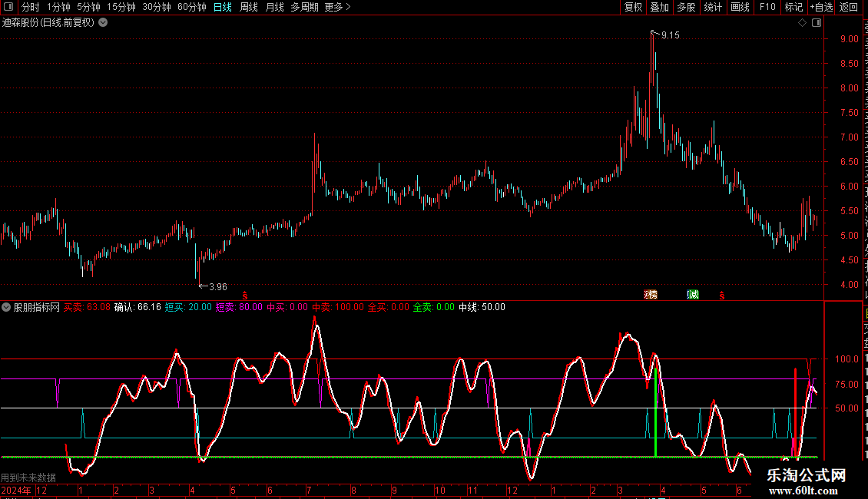
Task: Click the 全卖: 0.00 indicator value
Action: pos(433,307)
